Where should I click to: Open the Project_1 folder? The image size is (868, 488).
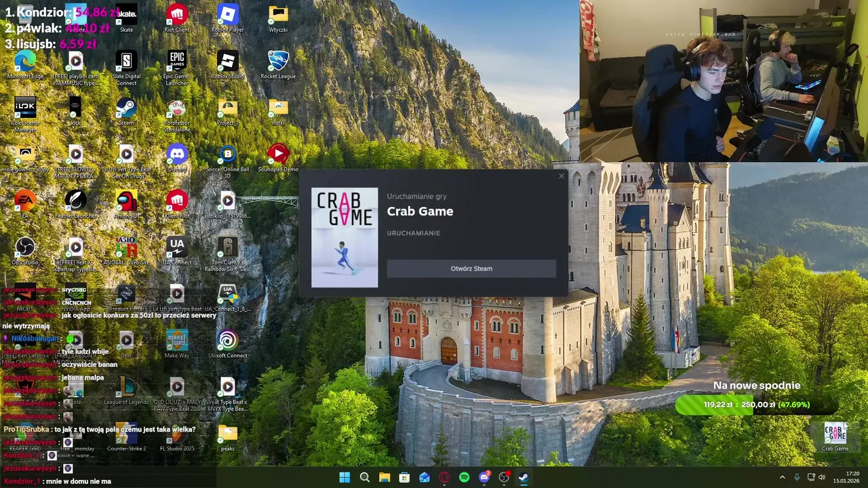(x=227, y=113)
